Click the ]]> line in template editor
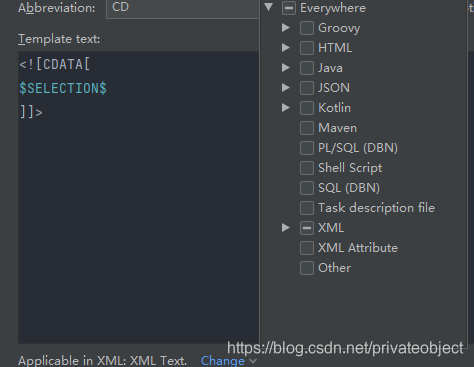The width and height of the screenshot is (474, 367). (x=31, y=112)
